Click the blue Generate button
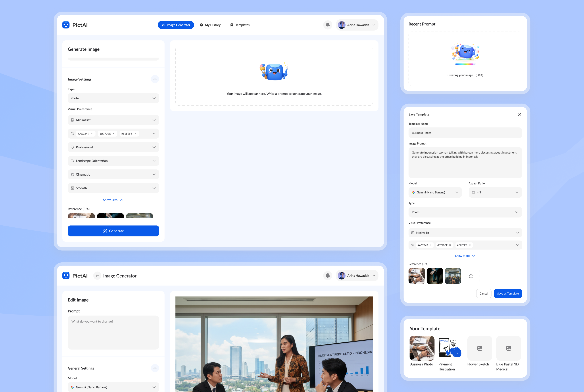This screenshot has height=392, width=584. pos(113,231)
